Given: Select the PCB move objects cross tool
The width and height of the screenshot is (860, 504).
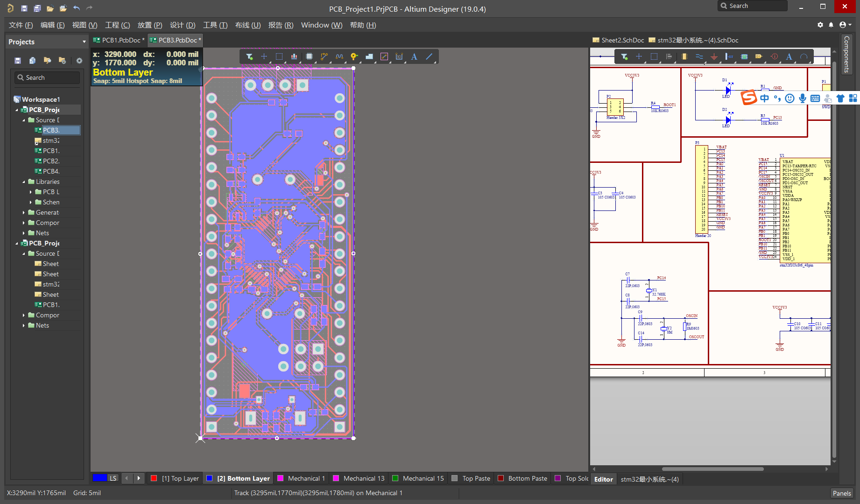Looking at the screenshot, I should click(264, 56).
